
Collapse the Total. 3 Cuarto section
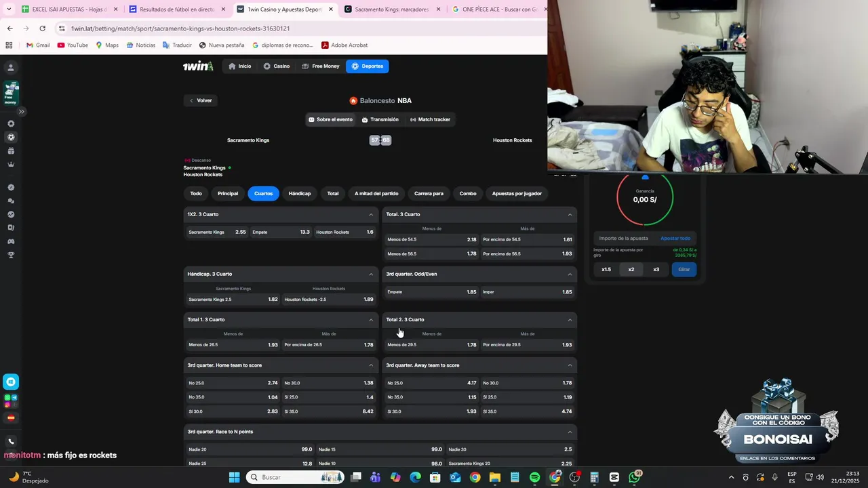click(x=570, y=215)
